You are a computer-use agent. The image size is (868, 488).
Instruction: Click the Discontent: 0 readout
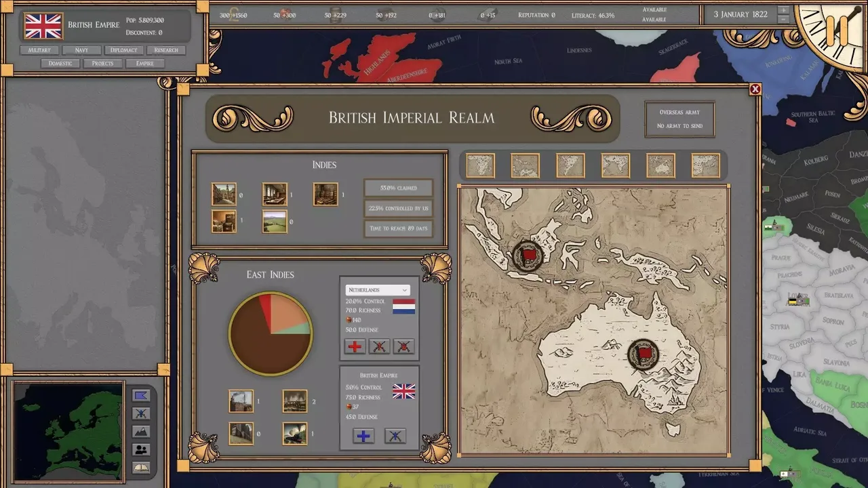coord(144,33)
